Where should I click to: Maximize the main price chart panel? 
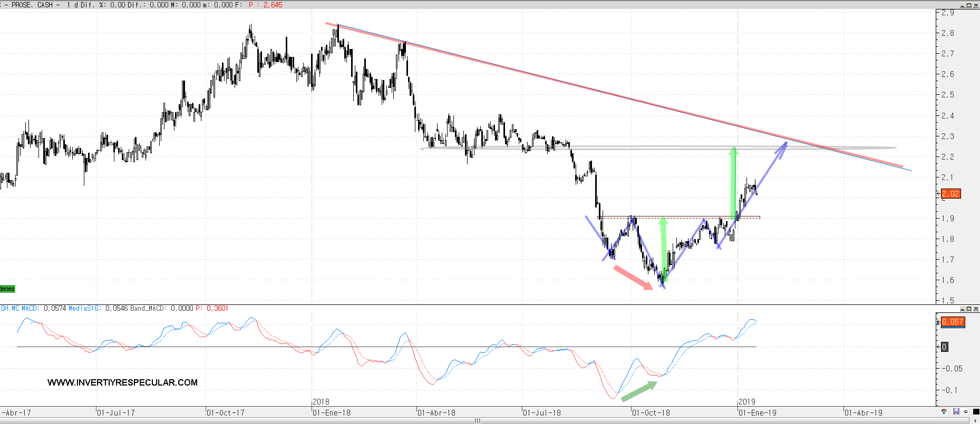[x=969, y=5]
